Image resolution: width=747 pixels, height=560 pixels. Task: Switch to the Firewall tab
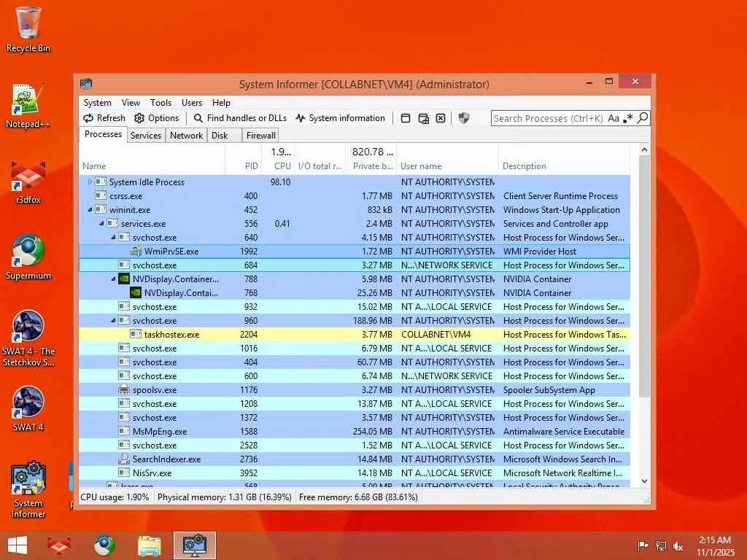click(x=260, y=135)
